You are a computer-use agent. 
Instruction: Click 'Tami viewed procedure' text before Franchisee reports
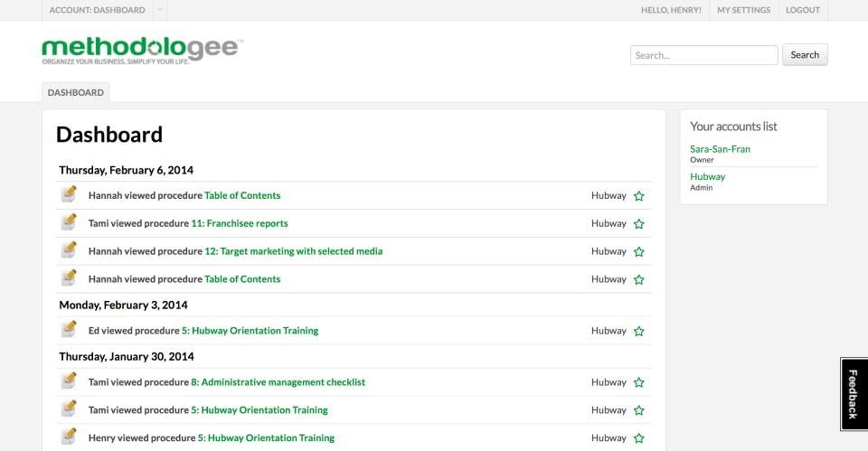coord(138,223)
